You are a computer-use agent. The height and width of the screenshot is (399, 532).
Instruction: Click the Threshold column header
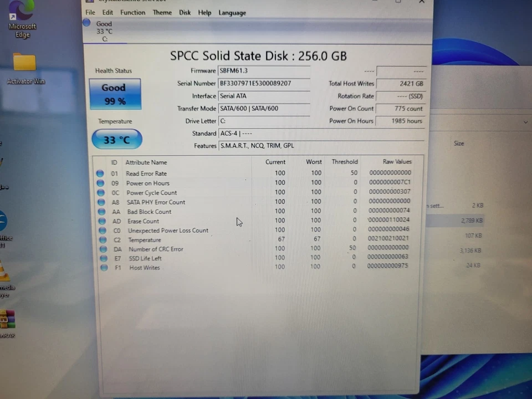(344, 162)
